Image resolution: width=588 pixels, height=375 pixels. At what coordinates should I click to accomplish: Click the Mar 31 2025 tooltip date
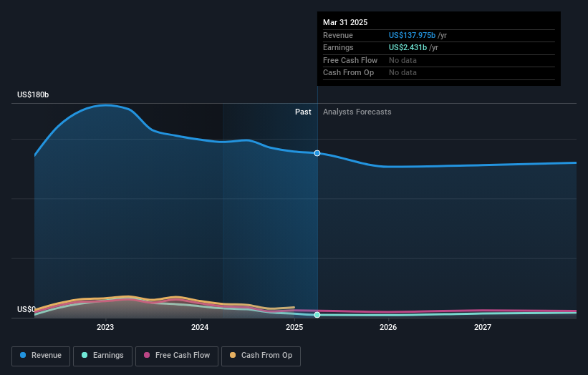[x=345, y=22]
